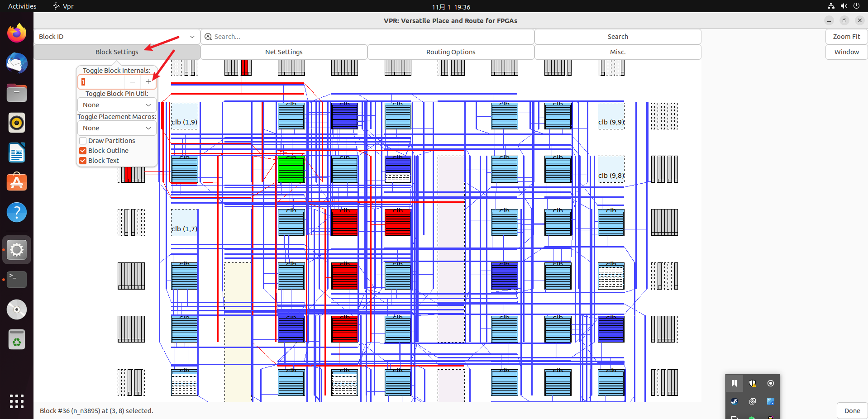Screen dimensions: 868x419
Task: Open the Activities overview
Action: pos(22,6)
